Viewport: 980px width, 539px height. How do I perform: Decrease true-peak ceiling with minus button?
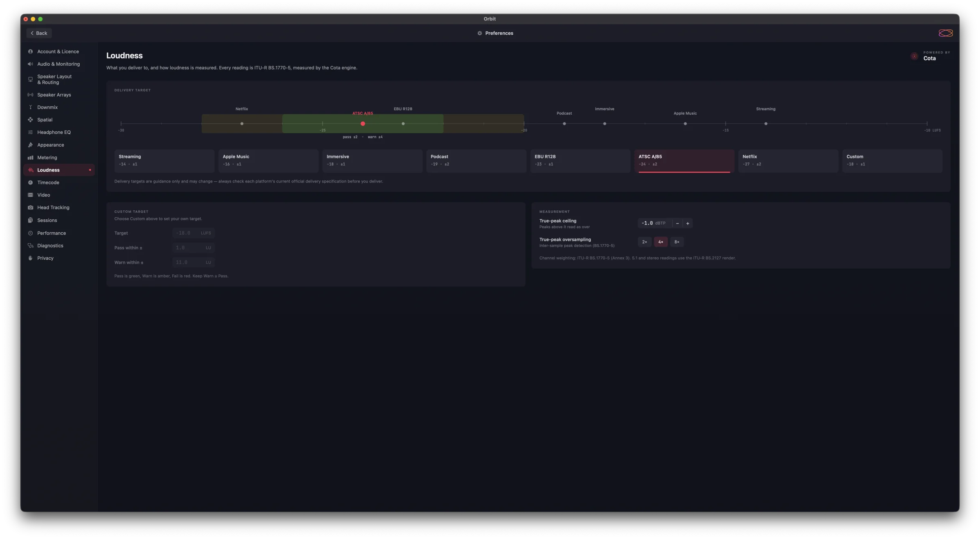point(677,223)
